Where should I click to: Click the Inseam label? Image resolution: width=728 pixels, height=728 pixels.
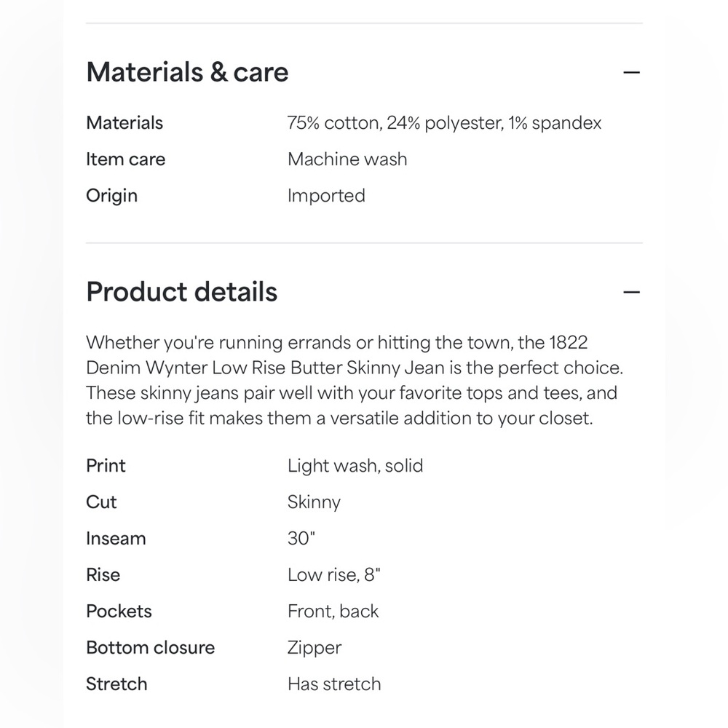(x=116, y=539)
